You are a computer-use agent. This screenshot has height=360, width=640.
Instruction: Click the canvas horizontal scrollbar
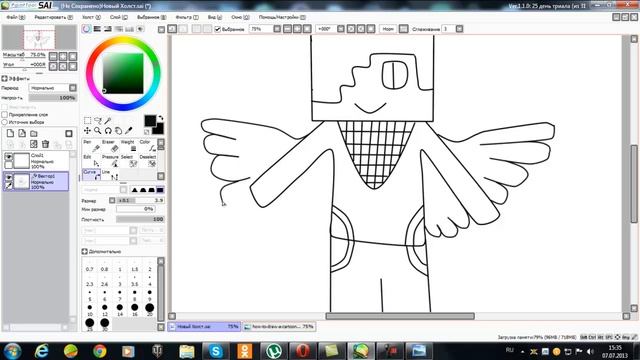pyautogui.click(x=400, y=316)
